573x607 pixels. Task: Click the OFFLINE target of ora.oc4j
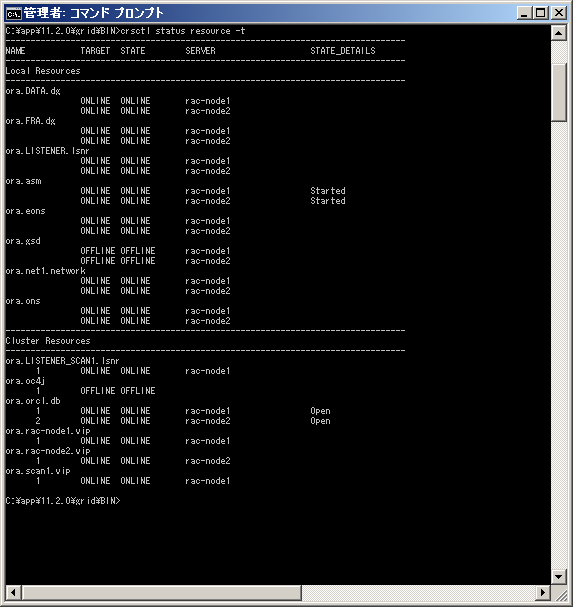98,391
